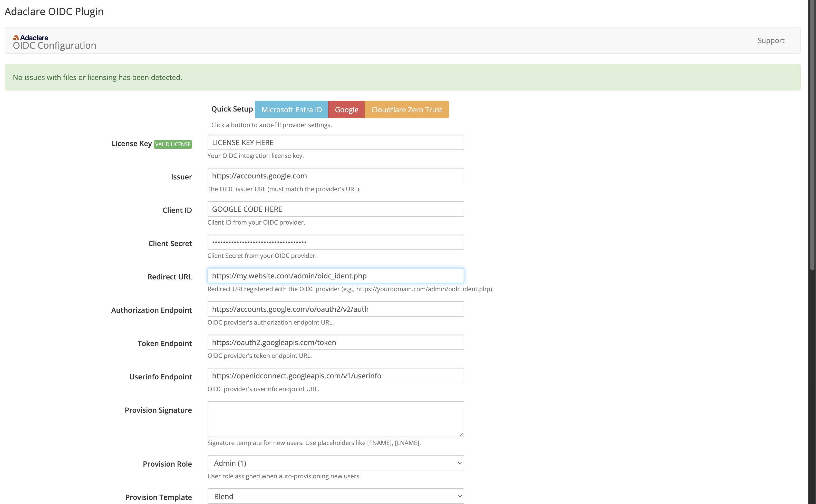Auto-fill settings with Google button
This screenshot has width=816, height=504.
346,109
